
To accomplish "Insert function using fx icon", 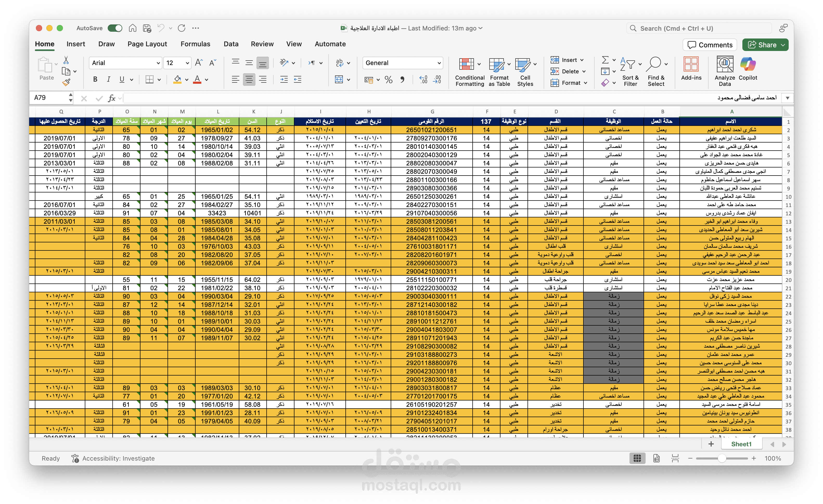I will pos(112,98).
